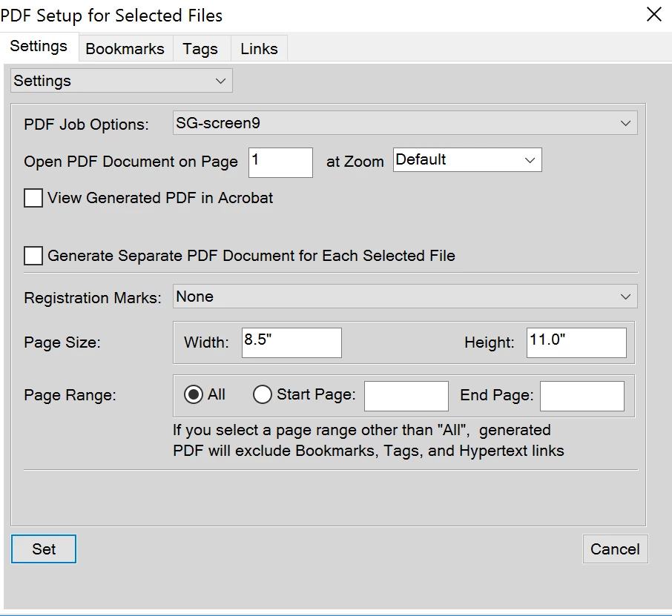Click the End Page input field

pos(582,397)
